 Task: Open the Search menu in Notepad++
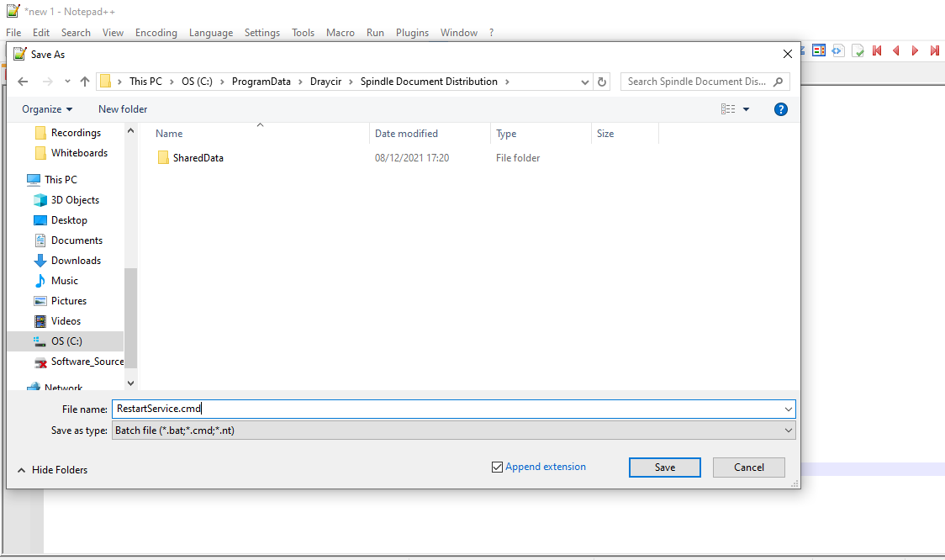pos(76,33)
